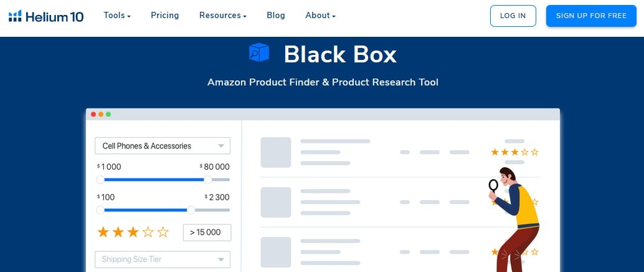Click the LOG IN button
644x272 pixels.
pos(513,16)
